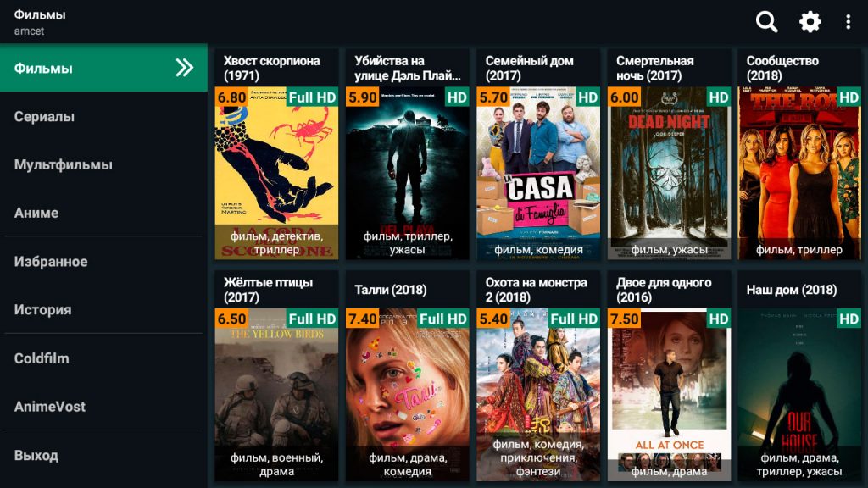Viewport: 868px width, 488px height.
Task: Expand Фильмы with the double chevron arrow
Action: pyautogui.click(x=184, y=68)
